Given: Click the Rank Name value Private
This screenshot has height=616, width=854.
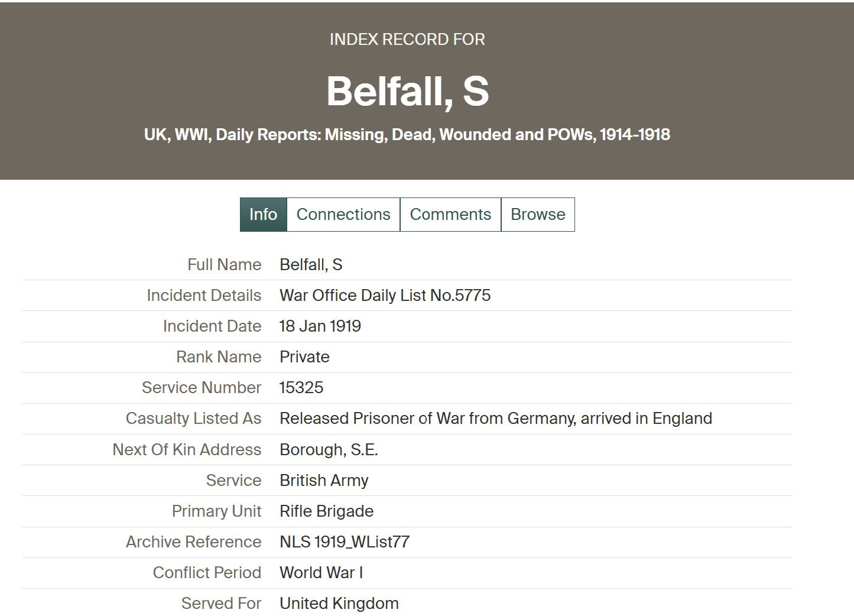Looking at the screenshot, I should coord(305,356).
